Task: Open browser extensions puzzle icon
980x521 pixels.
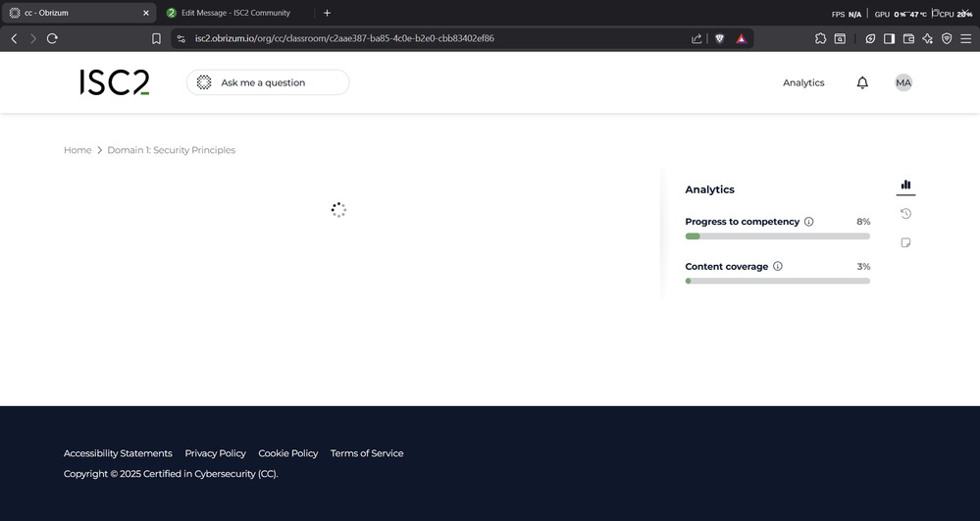Action: click(x=821, y=39)
